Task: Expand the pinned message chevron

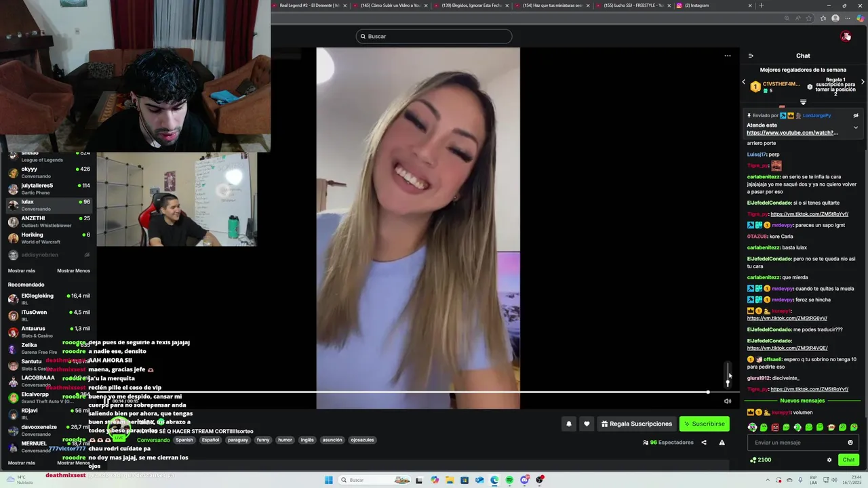Action: (856, 127)
